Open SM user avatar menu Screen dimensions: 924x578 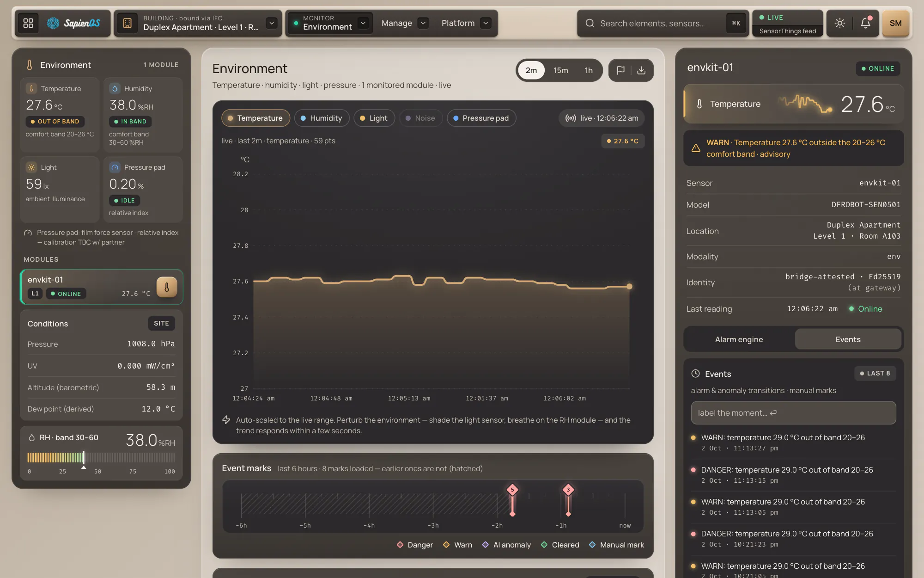click(x=895, y=23)
